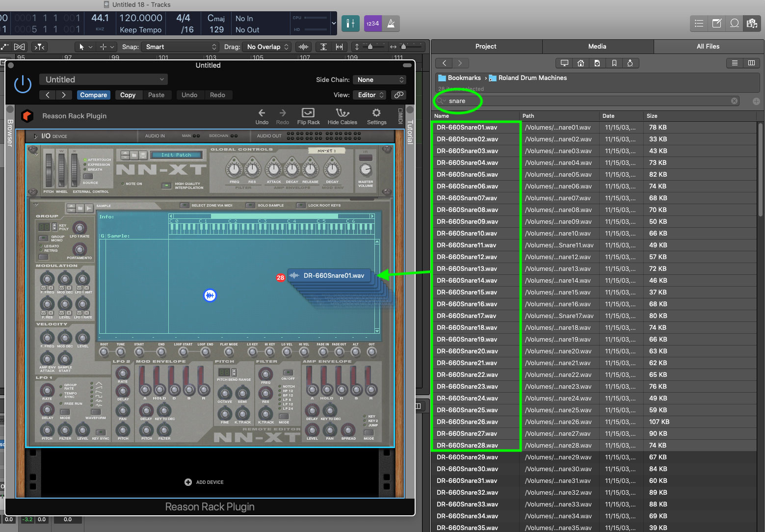The width and height of the screenshot is (765, 532).
Task: Open the Snap Smart dropdown
Action: (180, 47)
